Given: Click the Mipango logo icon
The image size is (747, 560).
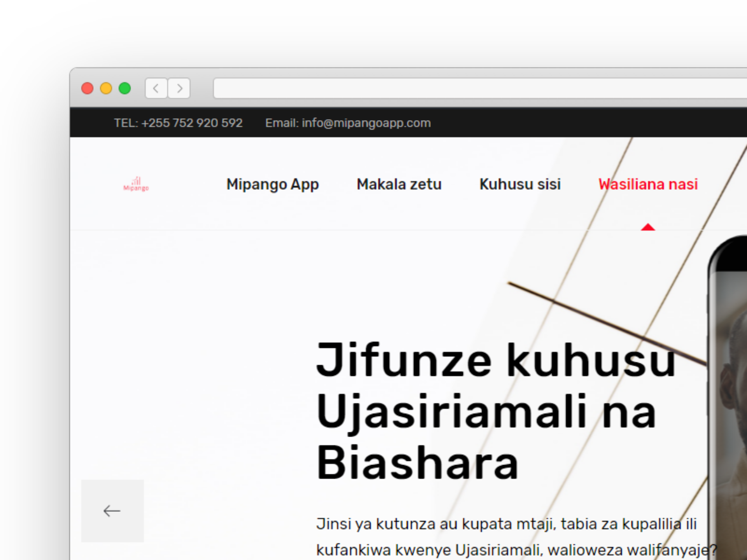Looking at the screenshot, I should coord(136,184).
